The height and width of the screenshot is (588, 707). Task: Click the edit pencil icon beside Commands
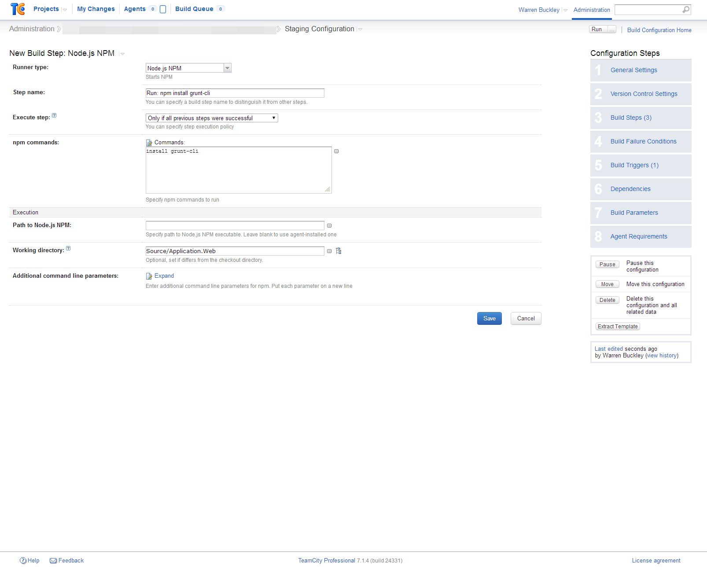(x=149, y=142)
